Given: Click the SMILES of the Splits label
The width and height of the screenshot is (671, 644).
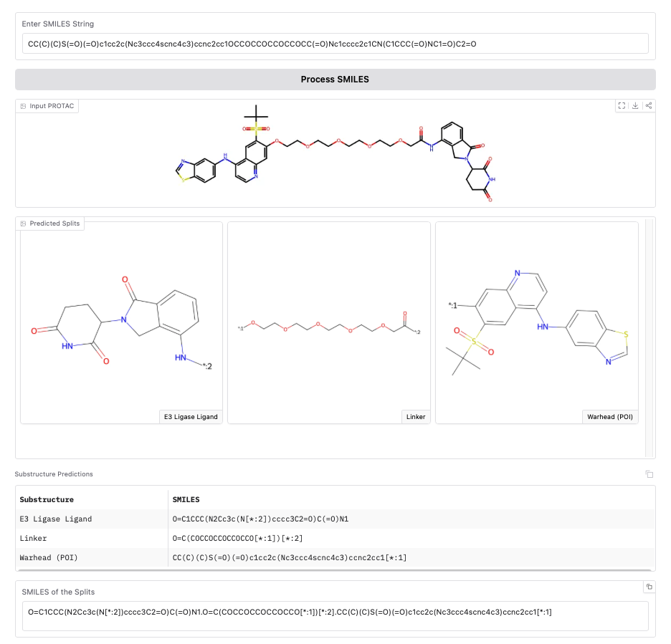Looking at the screenshot, I should 58,592.
